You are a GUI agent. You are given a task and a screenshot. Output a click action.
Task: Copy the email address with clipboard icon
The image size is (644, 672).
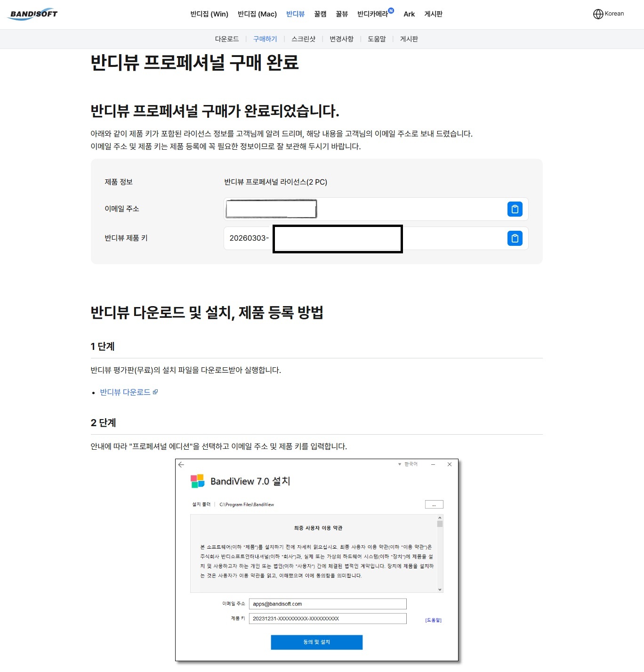(x=515, y=209)
